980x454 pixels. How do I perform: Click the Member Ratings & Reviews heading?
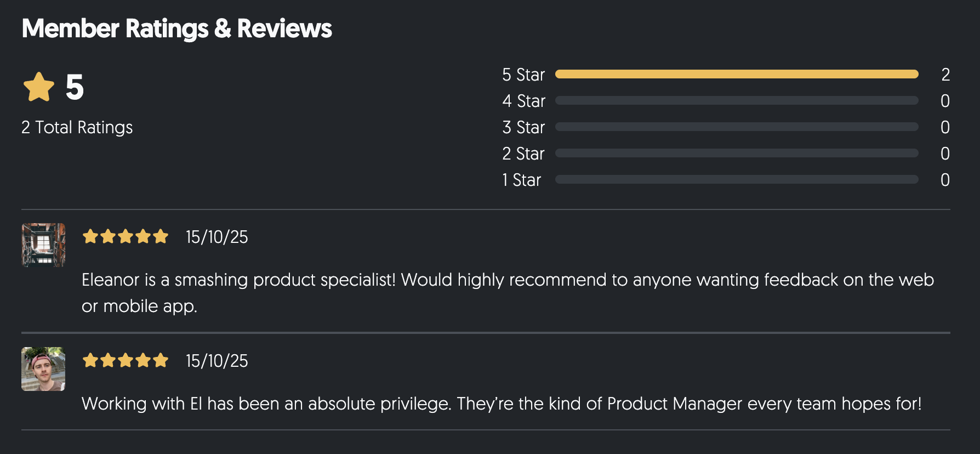click(176, 29)
